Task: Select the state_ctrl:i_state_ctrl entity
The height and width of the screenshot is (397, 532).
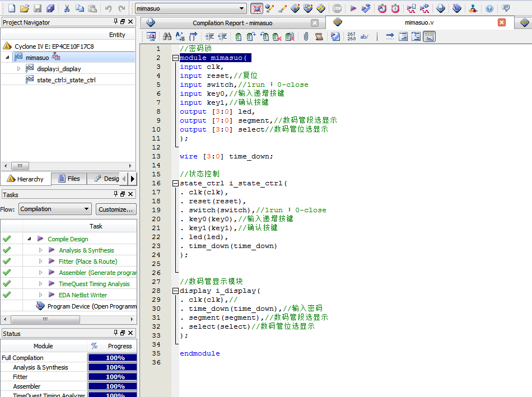Action: click(x=66, y=80)
